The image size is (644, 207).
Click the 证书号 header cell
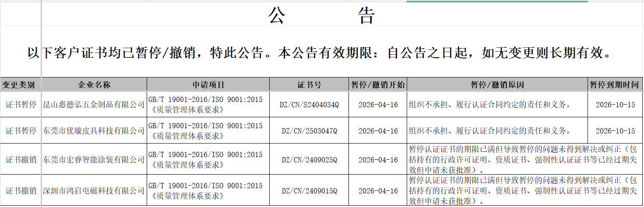point(309,84)
